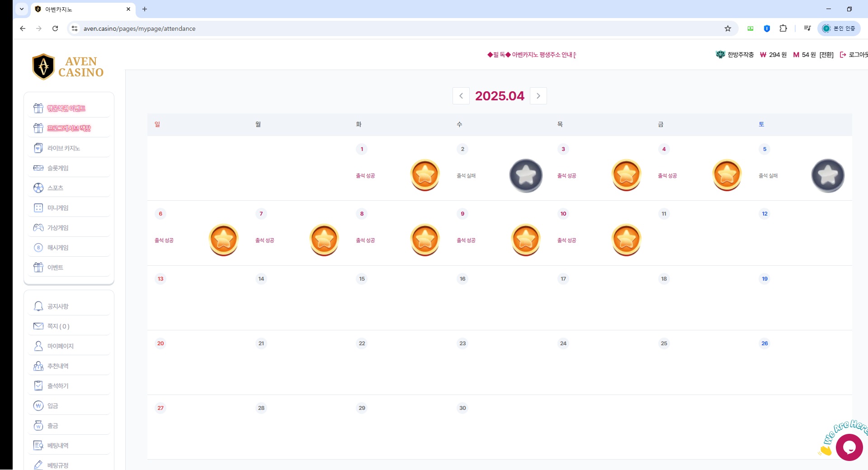
Task: Select 출석하기 in the sidebar
Action: pyautogui.click(x=58, y=386)
